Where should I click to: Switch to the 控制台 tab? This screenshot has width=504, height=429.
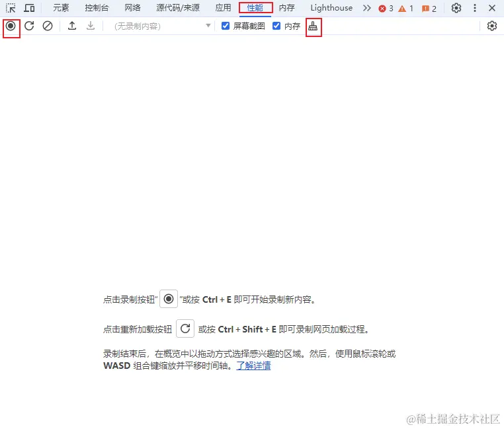97,8
